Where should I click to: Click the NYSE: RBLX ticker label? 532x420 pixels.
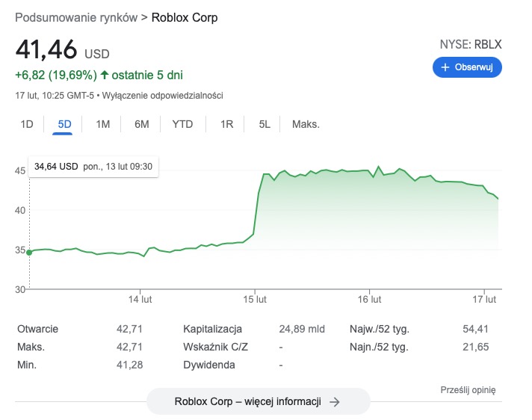point(471,44)
